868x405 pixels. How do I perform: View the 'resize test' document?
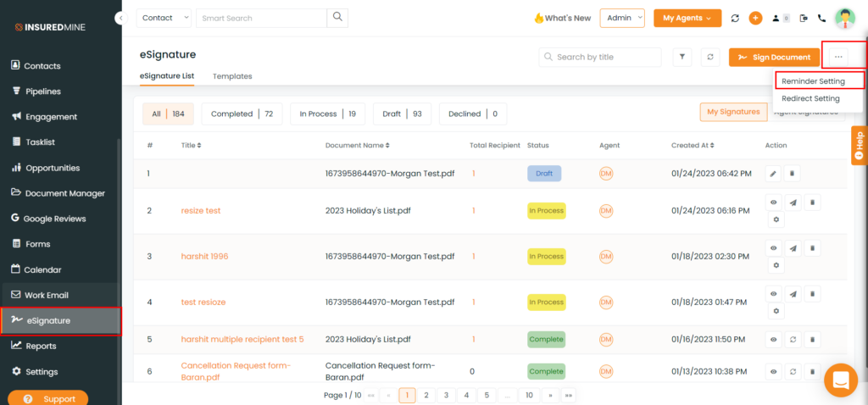click(x=773, y=202)
